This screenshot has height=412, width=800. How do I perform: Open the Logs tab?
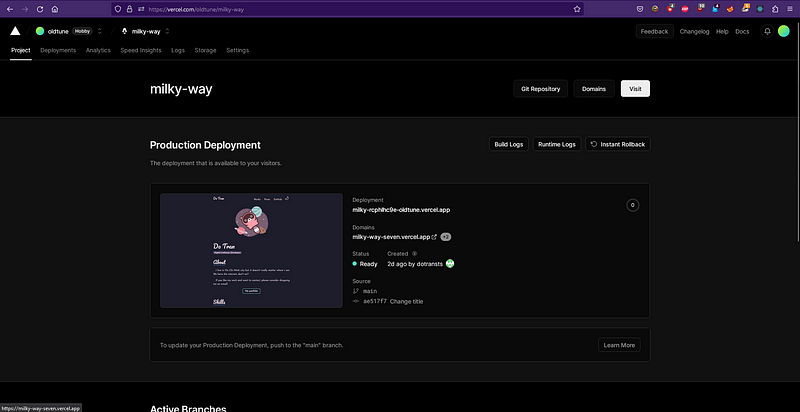pyautogui.click(x=178, y=50)
